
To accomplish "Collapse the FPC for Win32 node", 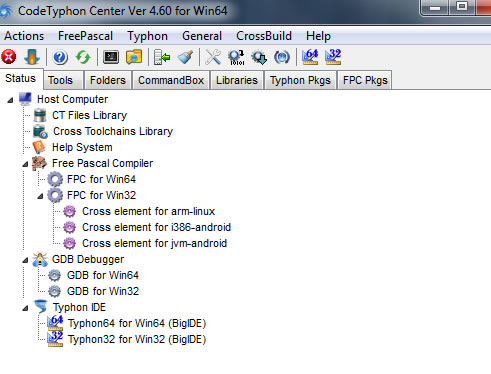I will [x=40, y=196].
